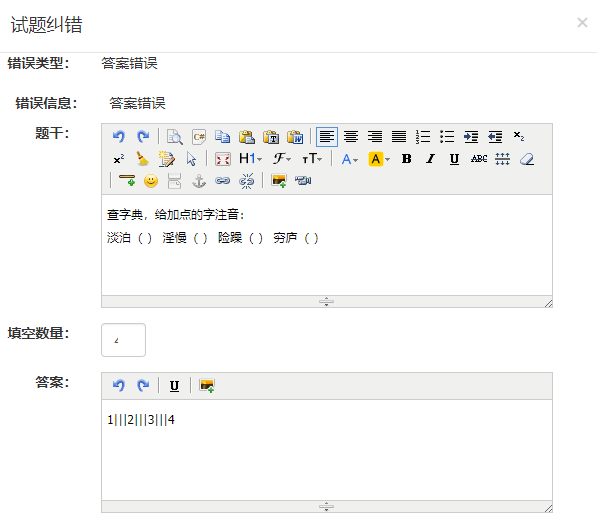Click inside the 题干 text editing area
597x523 pixels.
pyautogui.click(x=327, y=245)
